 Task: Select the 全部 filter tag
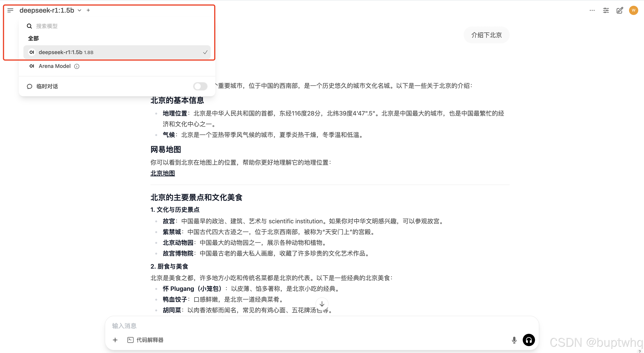pyautogui.click(x=33, y=39)
